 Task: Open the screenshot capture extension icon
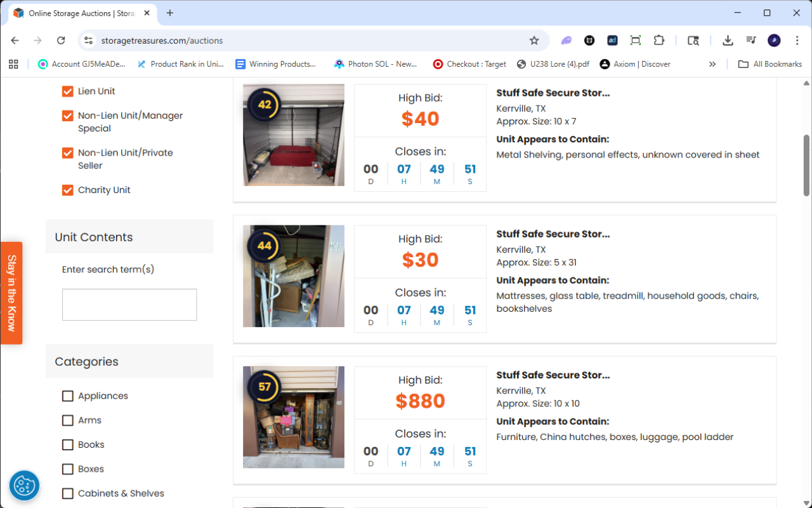tap(635, 40)
